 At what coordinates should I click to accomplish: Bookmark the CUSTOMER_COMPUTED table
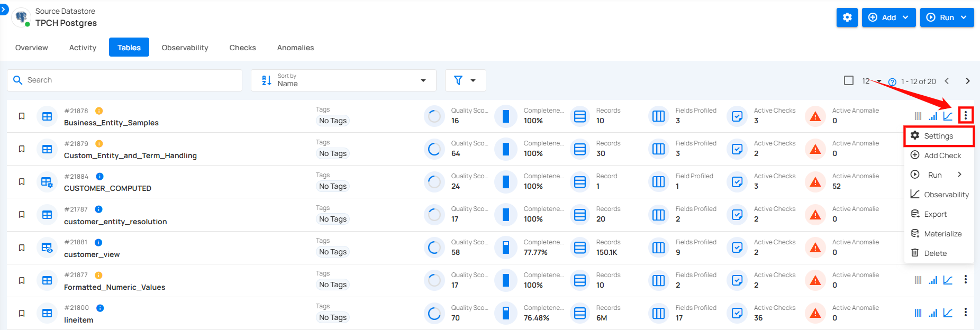click(x=22, y=182)
